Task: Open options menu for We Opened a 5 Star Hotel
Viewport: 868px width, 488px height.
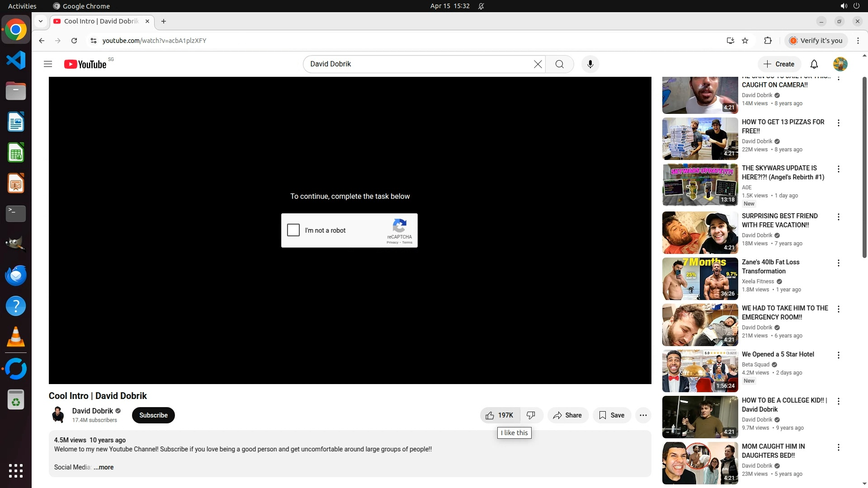Action: tap(838, 355)
